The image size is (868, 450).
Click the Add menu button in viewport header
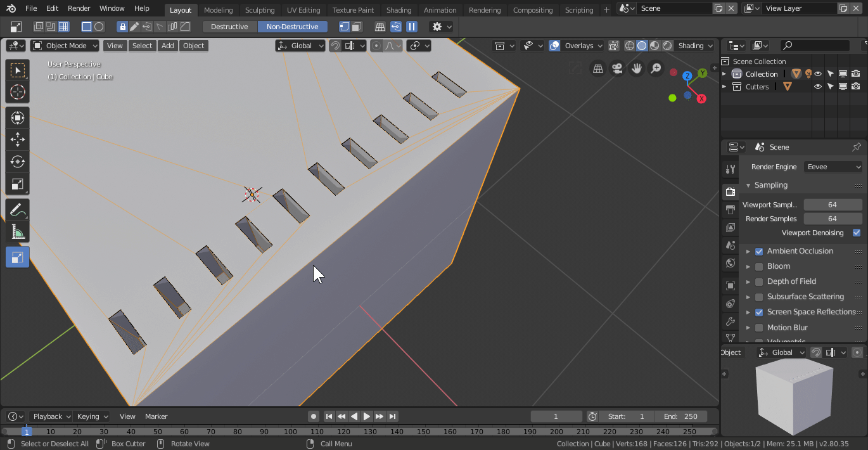click(x=167, y=46)
